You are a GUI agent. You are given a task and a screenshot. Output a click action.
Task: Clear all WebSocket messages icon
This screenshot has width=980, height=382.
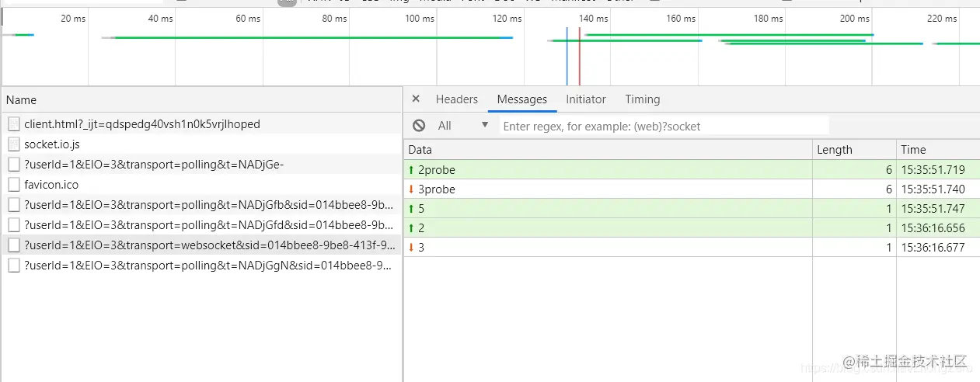(419, 126)
